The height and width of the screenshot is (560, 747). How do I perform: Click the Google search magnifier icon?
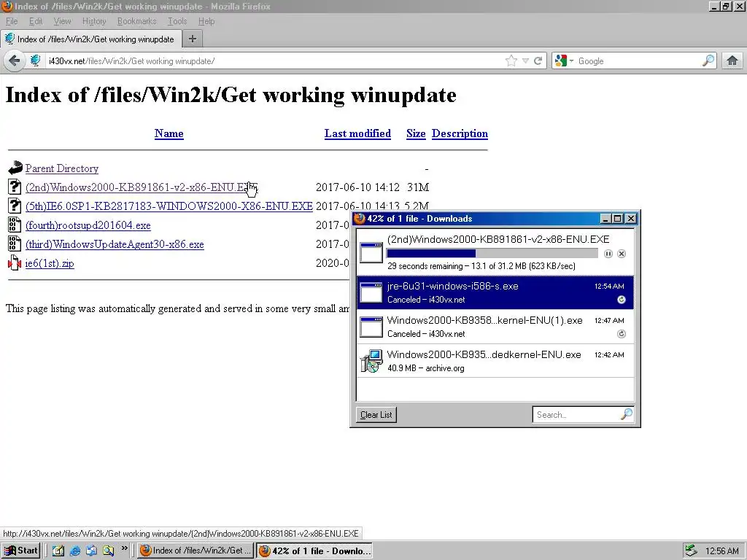[x=708, y=61]
